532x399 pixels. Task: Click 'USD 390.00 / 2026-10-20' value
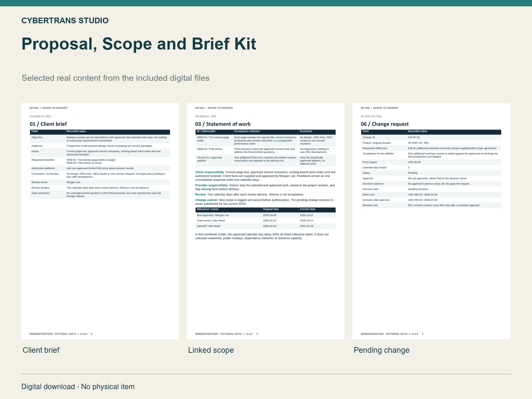tap(423, 195)
